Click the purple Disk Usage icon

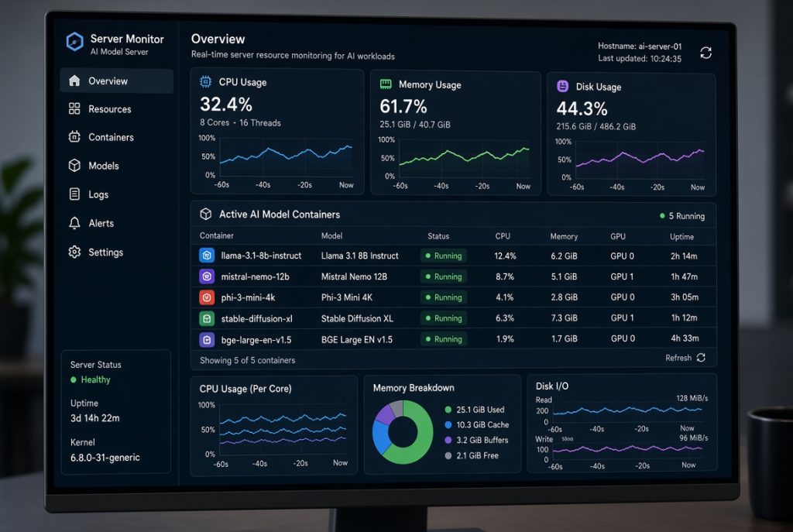coord(563,87)
